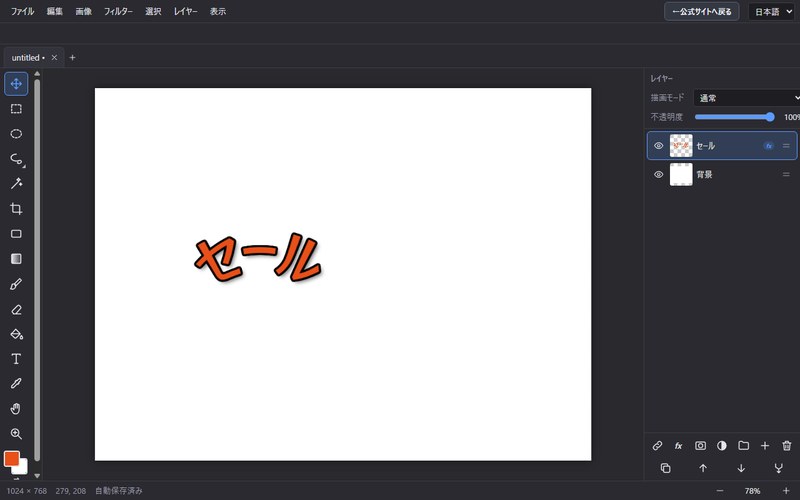The width and height of the screenshot is (800, 500).
Task: Switch to the untitled document tab
Action: pyautogui.click(x=27, y=58)
